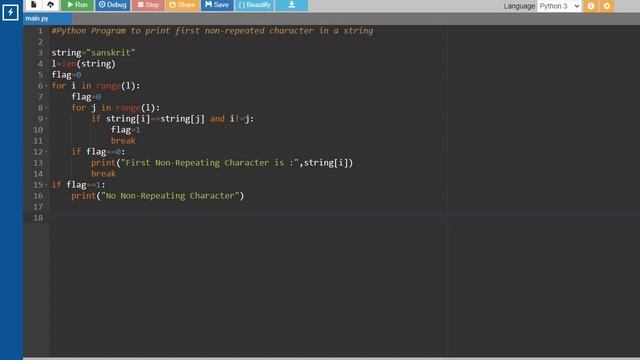Screen dimensions: 640x360
Task: Click "flag=1" on line 10
Action: click(x=125, y=130)
